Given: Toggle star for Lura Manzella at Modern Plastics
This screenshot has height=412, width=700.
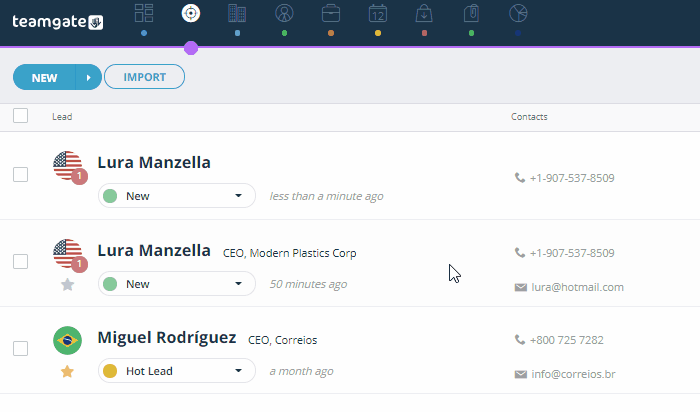Looking at the screenshot, I should click(67, 284).
